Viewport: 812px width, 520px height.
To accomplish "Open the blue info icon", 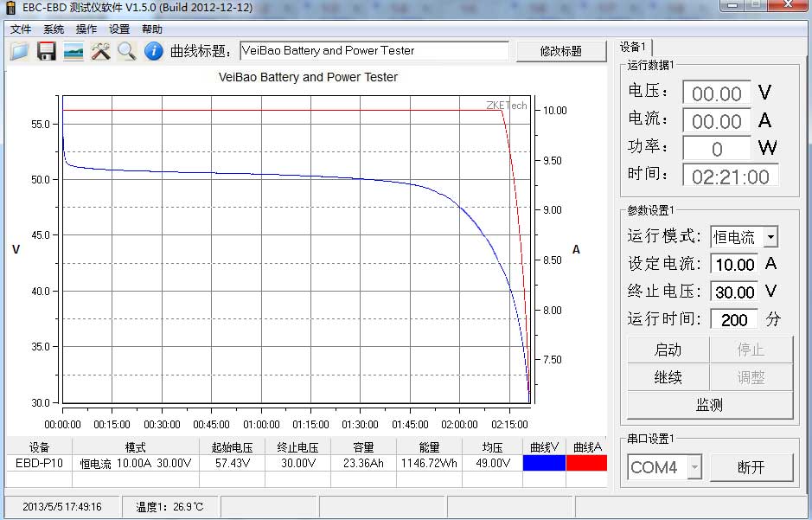I will point(154,51).
